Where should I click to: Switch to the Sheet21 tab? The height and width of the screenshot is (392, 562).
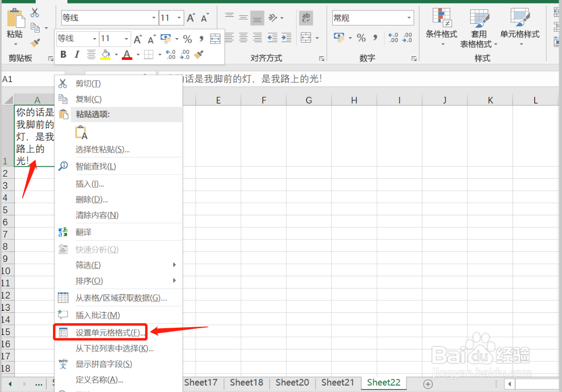pos(338,383)
